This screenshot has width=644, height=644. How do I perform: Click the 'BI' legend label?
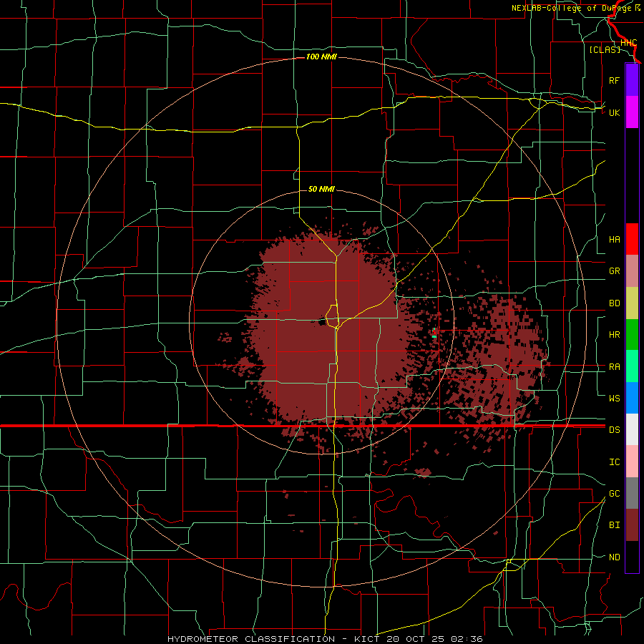click(x=614, y=525)
